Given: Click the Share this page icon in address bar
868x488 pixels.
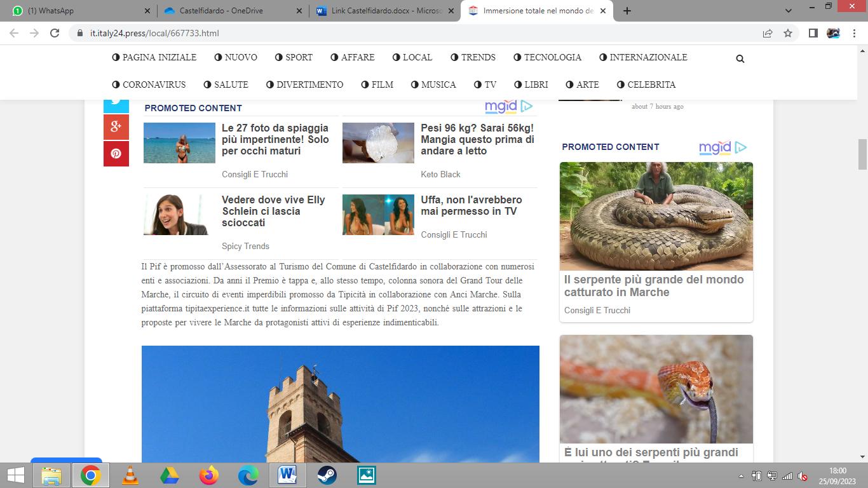Looking at the screenshot, I should pos(768,33).
